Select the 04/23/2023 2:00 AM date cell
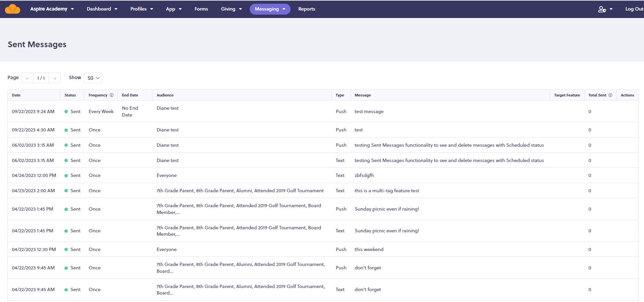Screen dimensions: 644x302 (33, 191)
